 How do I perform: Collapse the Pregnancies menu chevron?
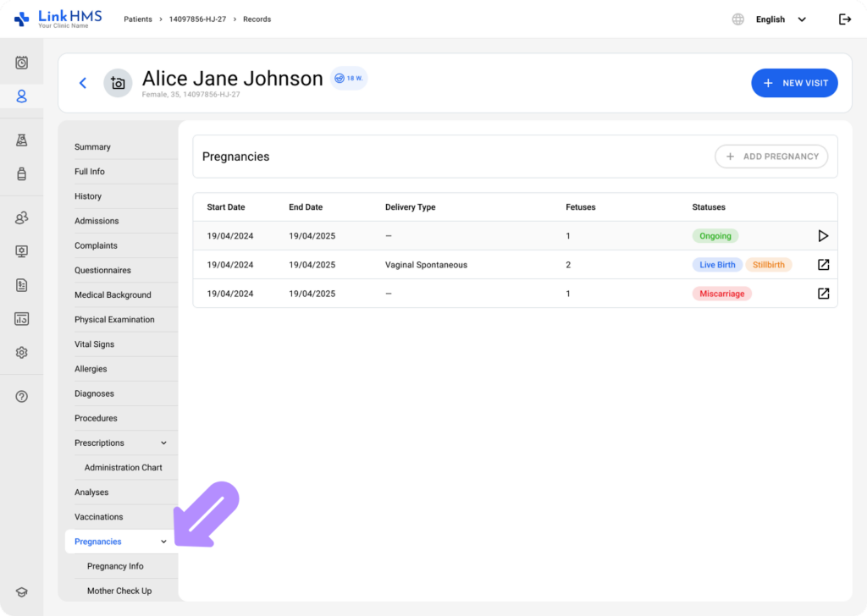pos(164,542)
